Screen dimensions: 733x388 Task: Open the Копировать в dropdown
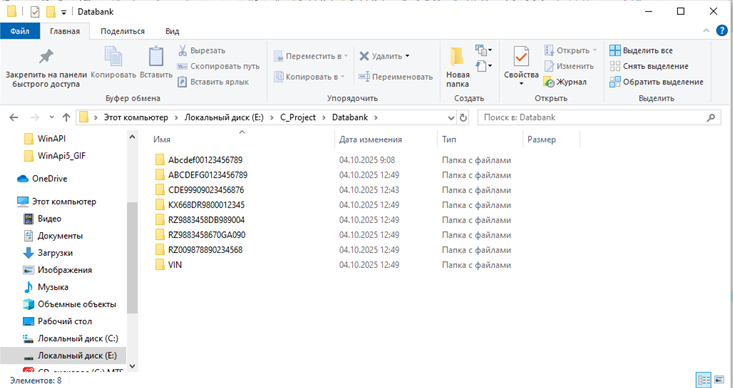pyautogui.click(x=309, y=77)
